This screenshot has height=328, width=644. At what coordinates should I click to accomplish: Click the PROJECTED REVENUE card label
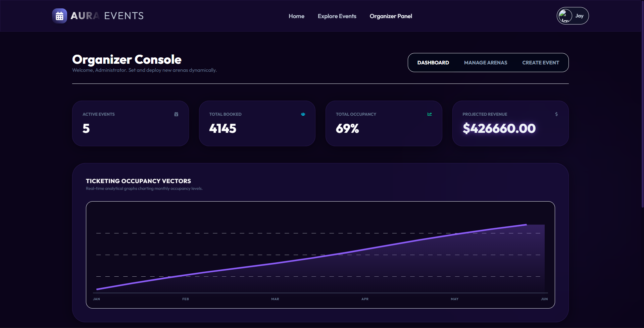coord(485,114)
